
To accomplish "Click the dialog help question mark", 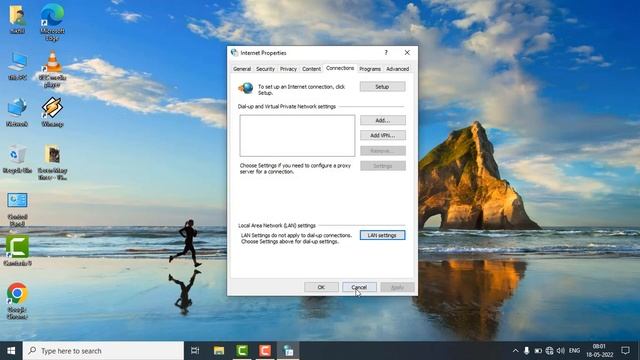I will click(386, 53).
